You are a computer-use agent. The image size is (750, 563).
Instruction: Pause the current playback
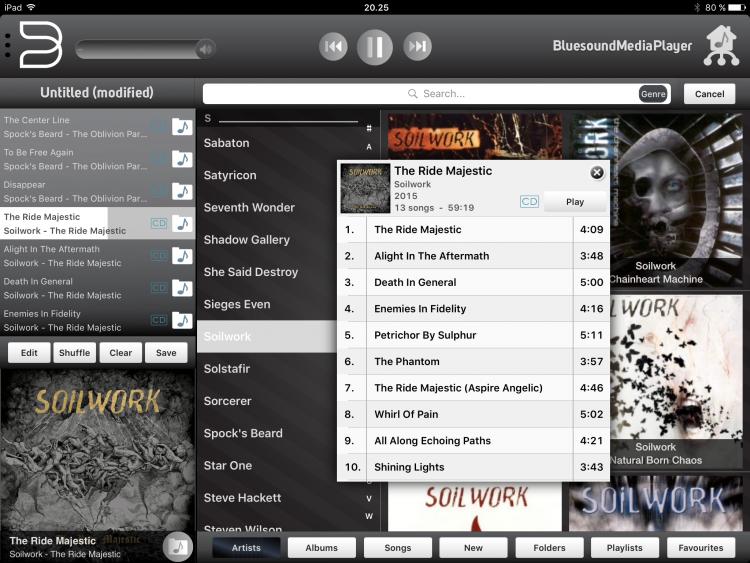click(x=375, y=46)
